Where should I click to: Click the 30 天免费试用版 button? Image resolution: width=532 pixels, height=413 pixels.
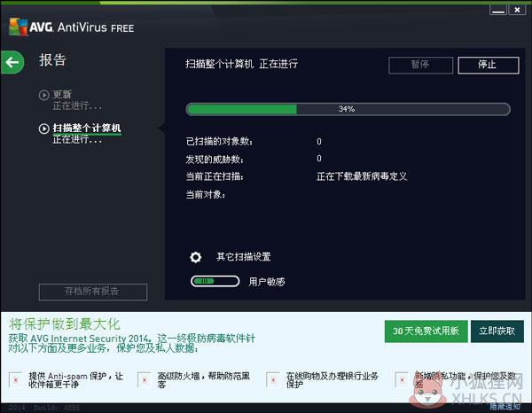[426, 331]
